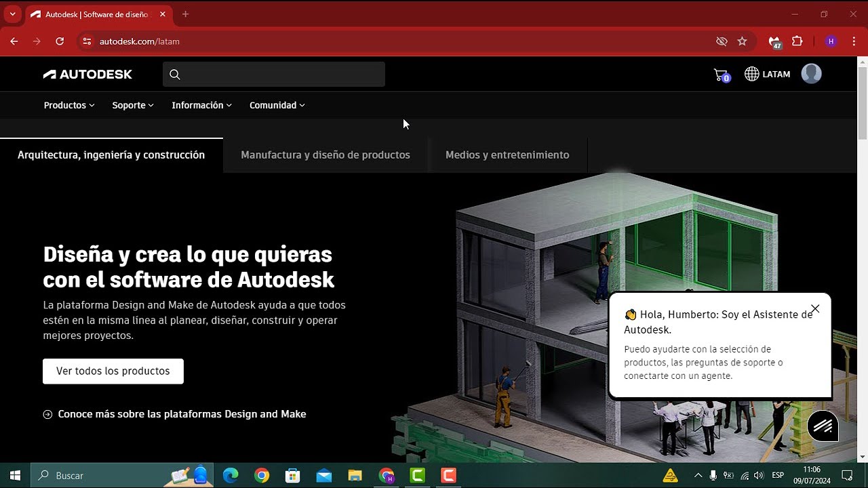Open the Mail app from taskbar
Viewport: 868px width, 488px height.
click(x=324, y=475)
